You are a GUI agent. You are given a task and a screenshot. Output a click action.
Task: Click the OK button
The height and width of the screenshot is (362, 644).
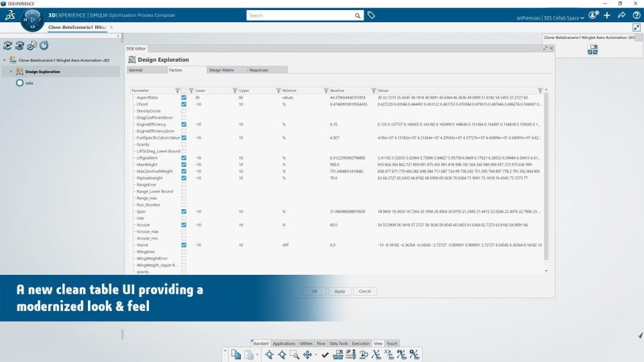[315, 292]
